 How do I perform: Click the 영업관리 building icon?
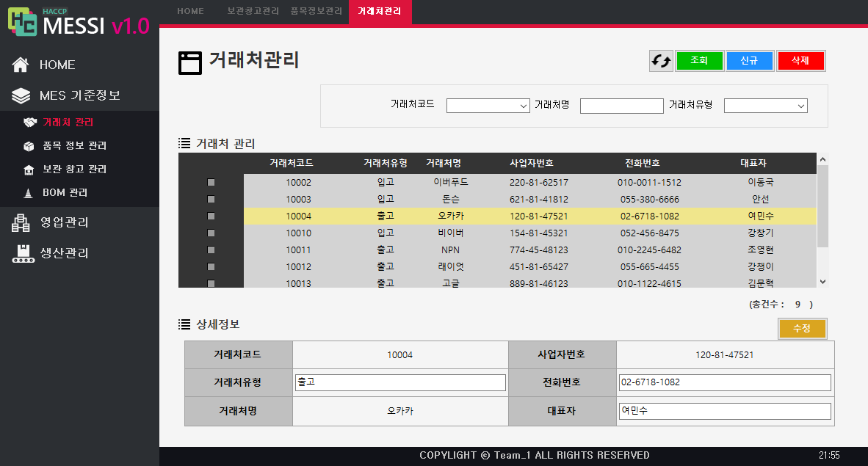(21, 221)
